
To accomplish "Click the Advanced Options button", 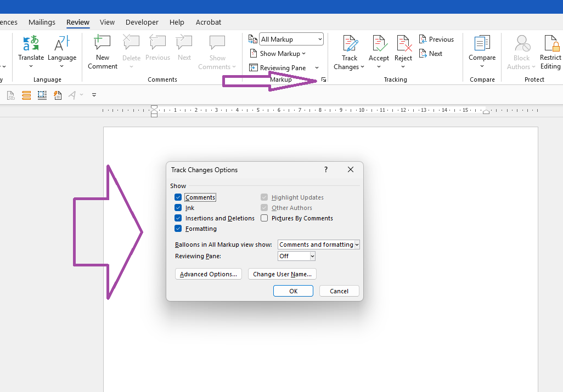I will (209, 274).
